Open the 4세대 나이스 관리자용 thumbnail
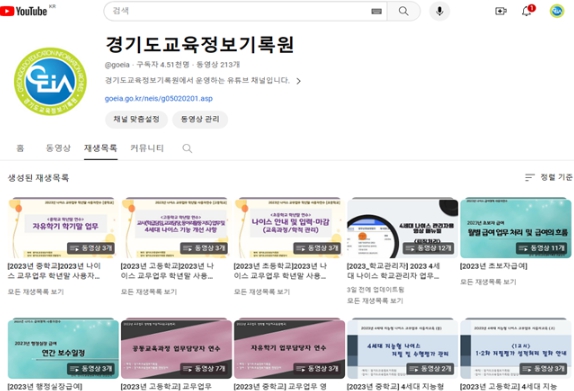Viewport: 574px width, 391px height. click(x=402, y=228)
